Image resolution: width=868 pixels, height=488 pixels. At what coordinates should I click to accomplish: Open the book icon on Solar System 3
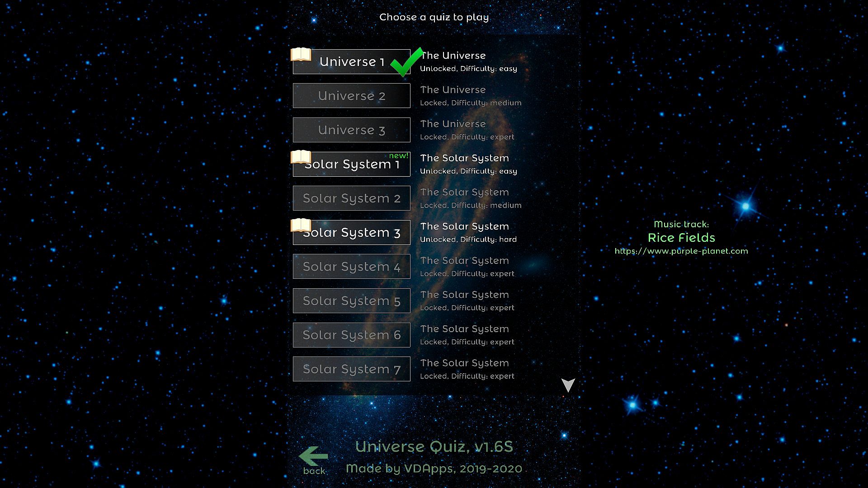[301, 225]
